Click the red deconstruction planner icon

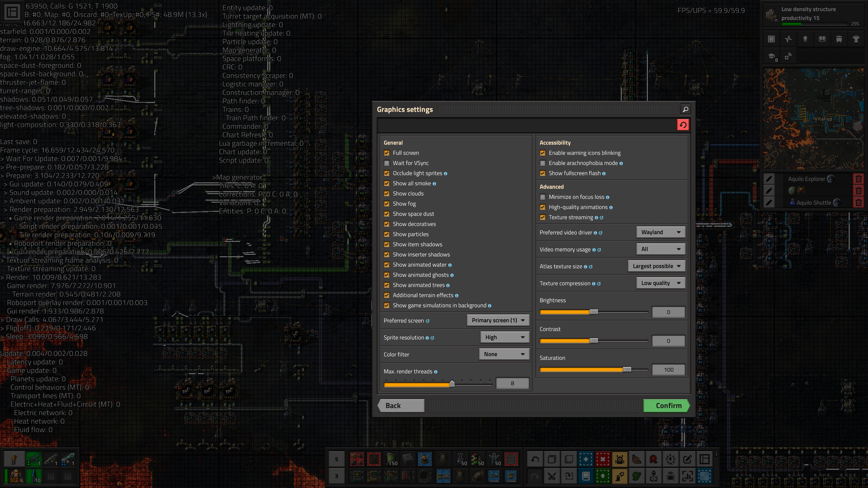tap(603, 460)
